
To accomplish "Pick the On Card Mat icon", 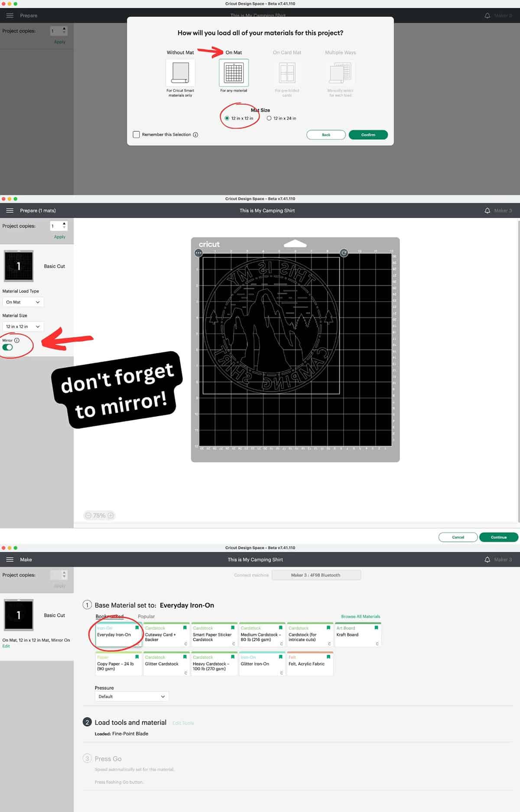I will pos(287,72).
